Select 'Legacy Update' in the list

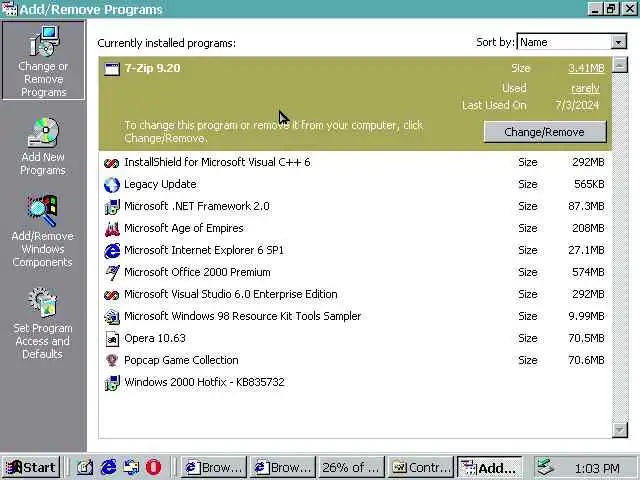tap(354, 184)
